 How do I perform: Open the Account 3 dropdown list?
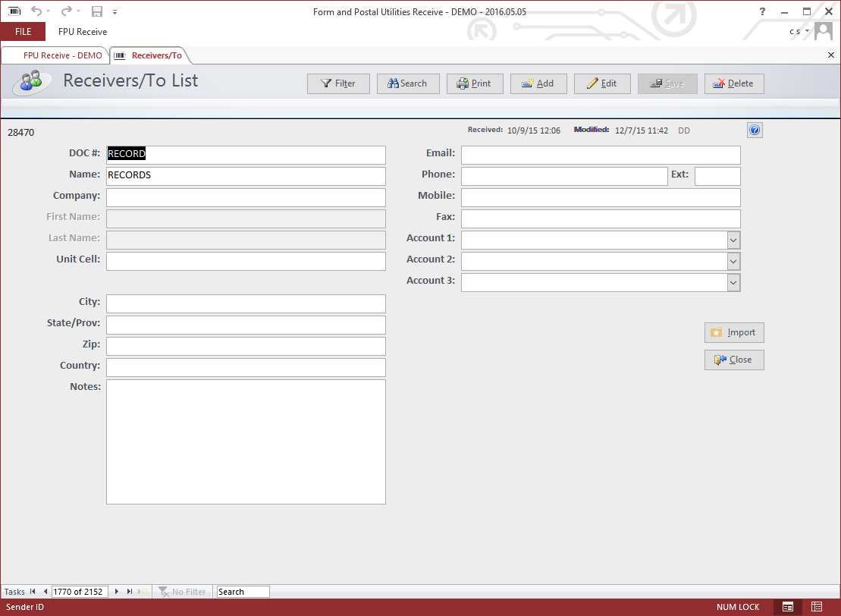point(733,282)
